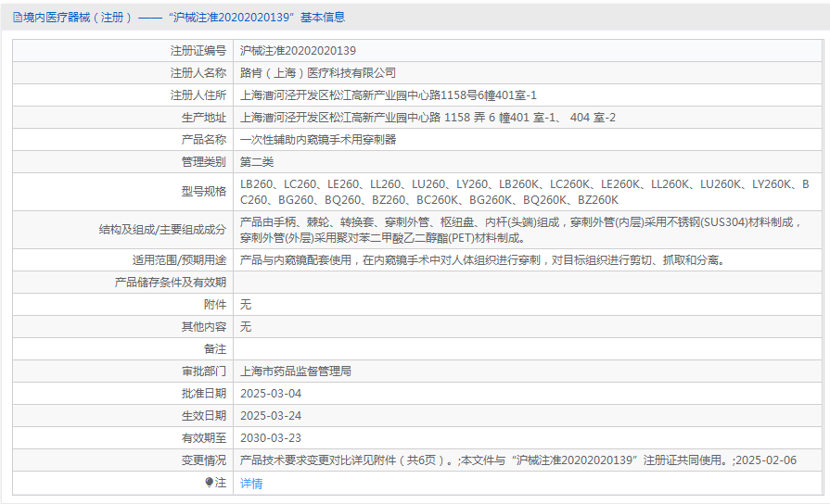The height and width of the screenshot is (504, 830).
Task: Click the 结构及组成/主要组成成分 label
Action: tap(162, 230)
